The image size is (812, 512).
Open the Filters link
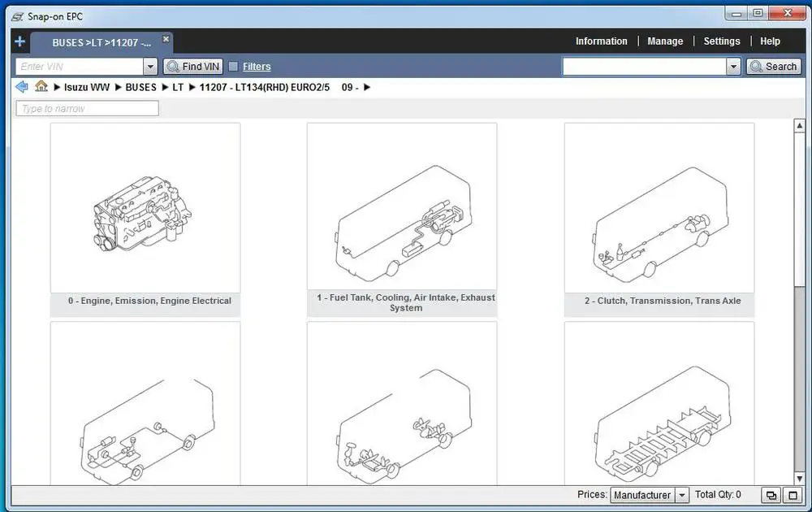click(x=257, y=67)
